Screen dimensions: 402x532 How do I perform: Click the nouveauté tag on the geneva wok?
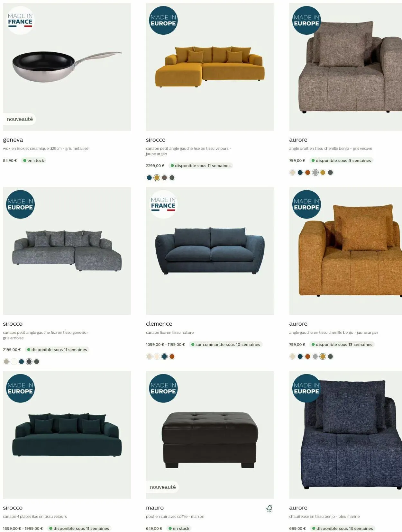click(x=20, y=119)
